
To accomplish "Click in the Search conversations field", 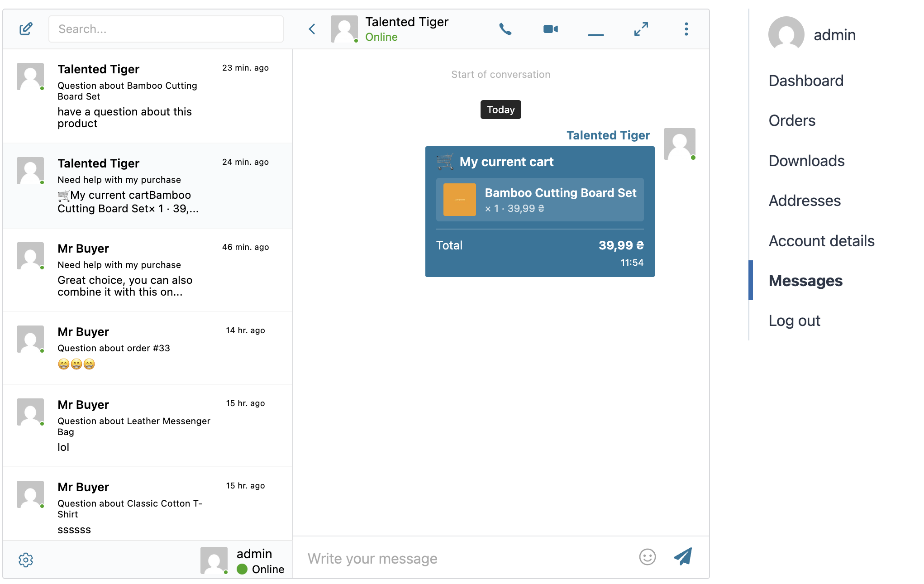I will (x=166, y=29).
